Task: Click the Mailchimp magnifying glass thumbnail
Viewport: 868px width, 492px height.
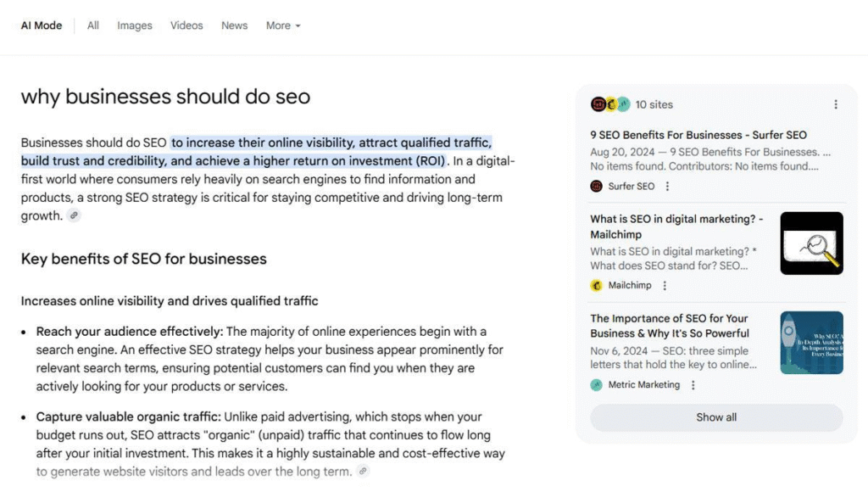Action: pyautogui.click(x=811, y=243)
